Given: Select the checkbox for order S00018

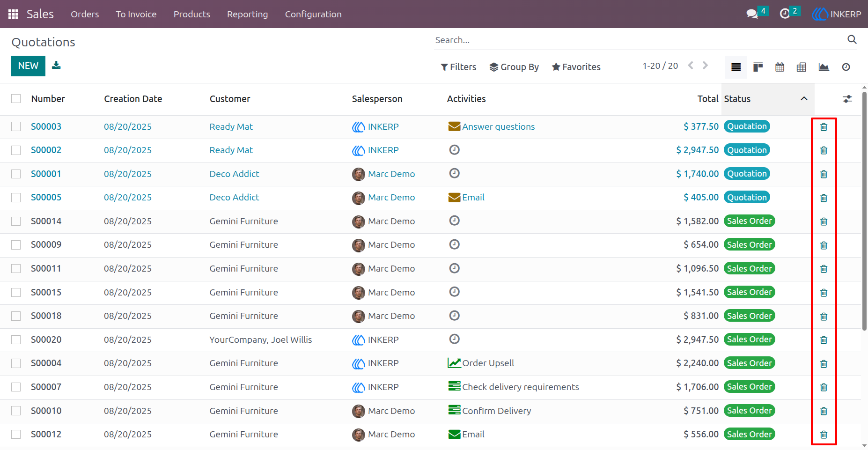Looking at the screenshot, I should click(x=16, y=316).
